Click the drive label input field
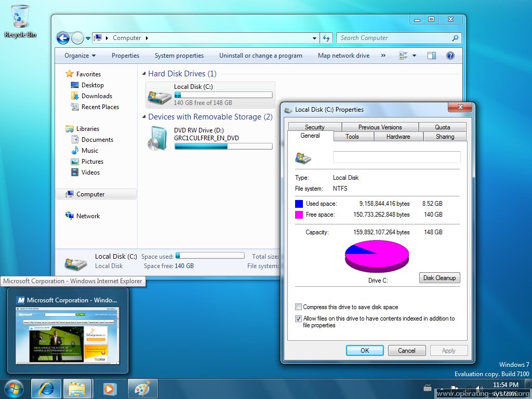This screenshot has height=399, width=532. [396, 157]
